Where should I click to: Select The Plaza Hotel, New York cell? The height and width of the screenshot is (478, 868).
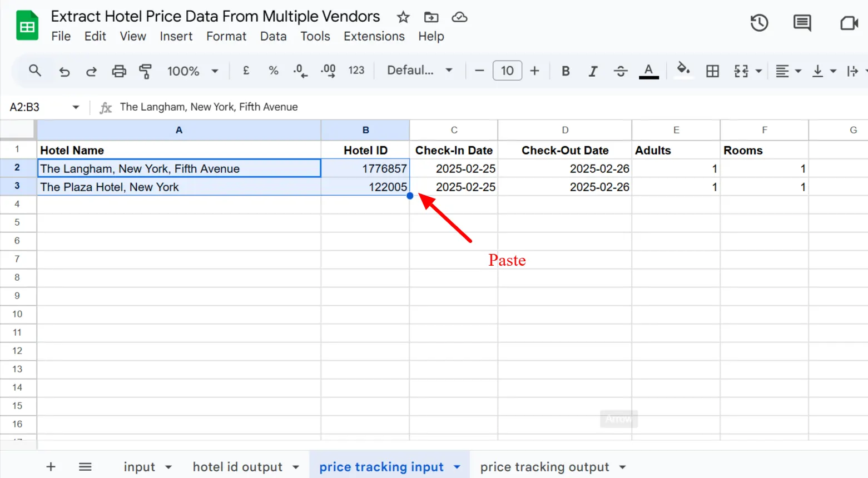[x=179, y=187]
